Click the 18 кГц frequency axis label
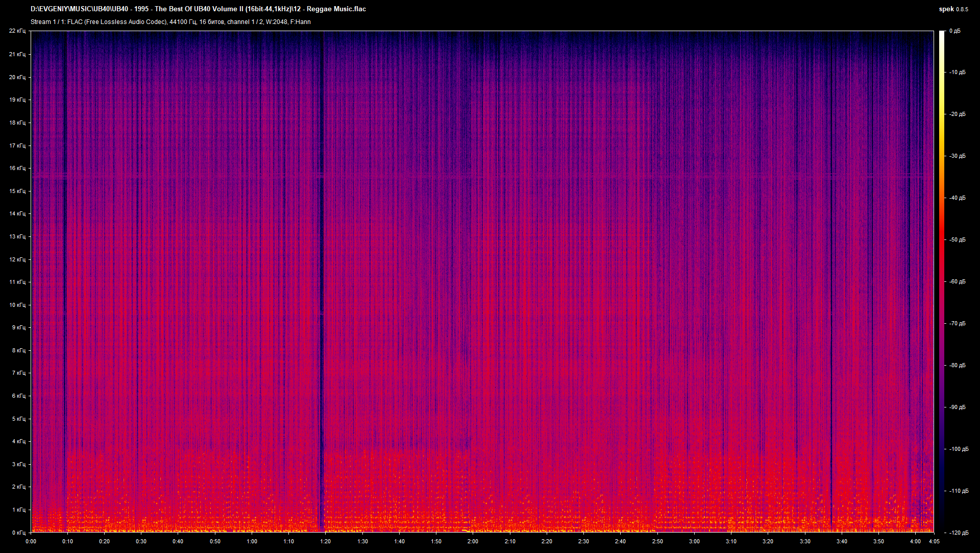Image resolution: width=980 pixels, height=553 pixels. [17, 123]
